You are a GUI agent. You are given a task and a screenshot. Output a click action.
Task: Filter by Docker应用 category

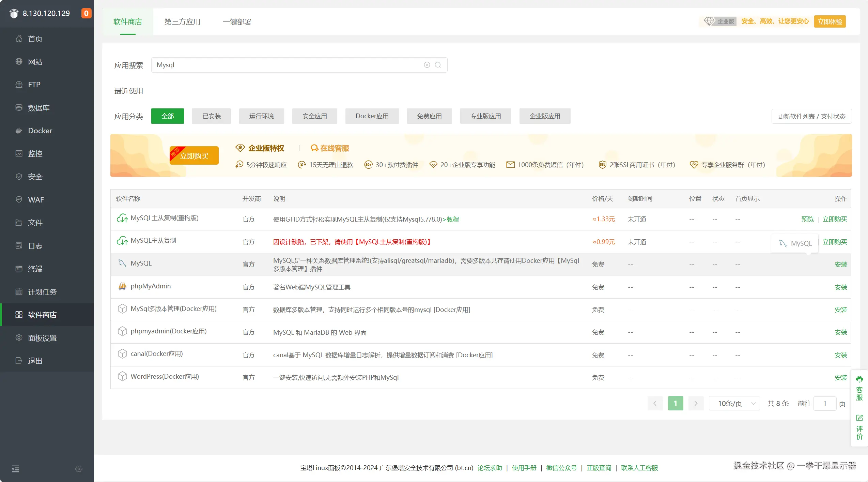pos(372,116)
